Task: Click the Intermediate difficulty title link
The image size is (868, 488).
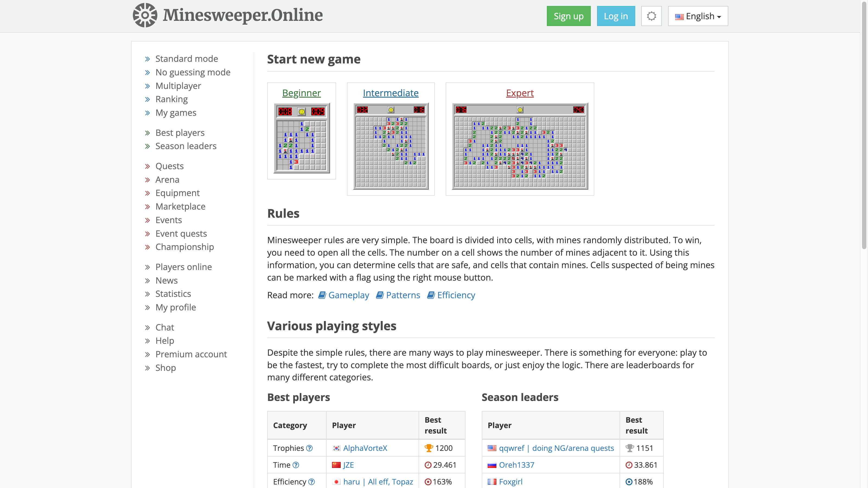Action: (x=391, y=93)
